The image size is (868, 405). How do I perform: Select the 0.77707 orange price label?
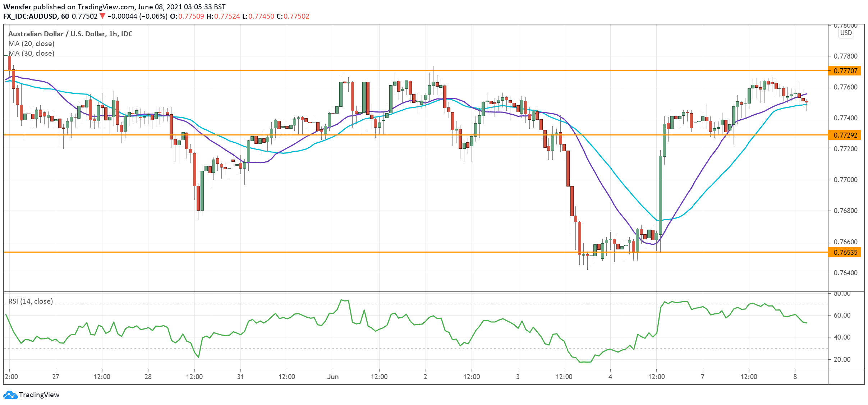tap(845, 71)
